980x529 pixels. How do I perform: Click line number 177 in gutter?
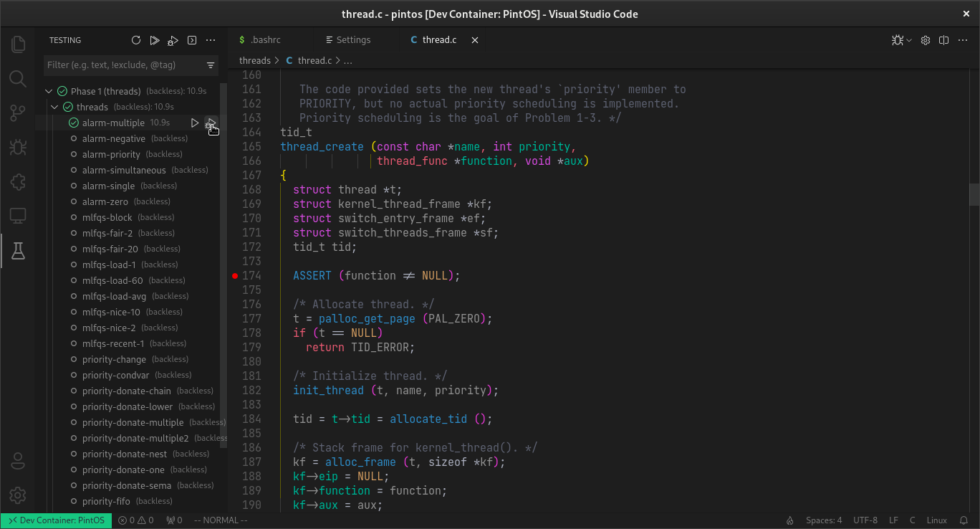[x=251, y=319]
